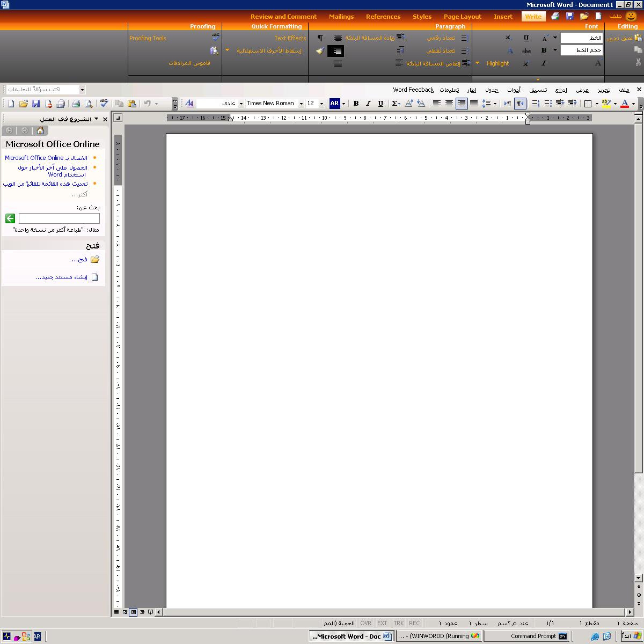Toggle justify alignment in formatting toolbar
Image resolution: width=644 pixels, height=644 pixels.
[474, 104]
